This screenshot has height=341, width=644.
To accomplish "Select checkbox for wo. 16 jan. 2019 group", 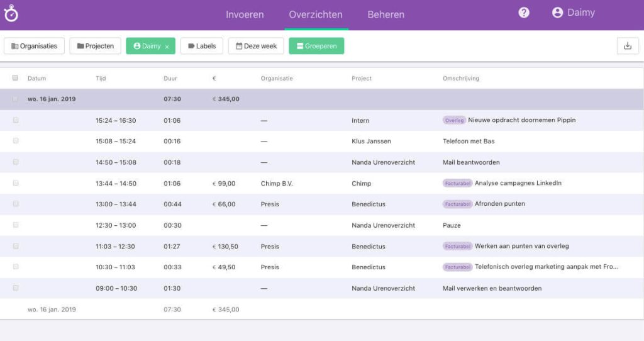I will tap(15, 99).
